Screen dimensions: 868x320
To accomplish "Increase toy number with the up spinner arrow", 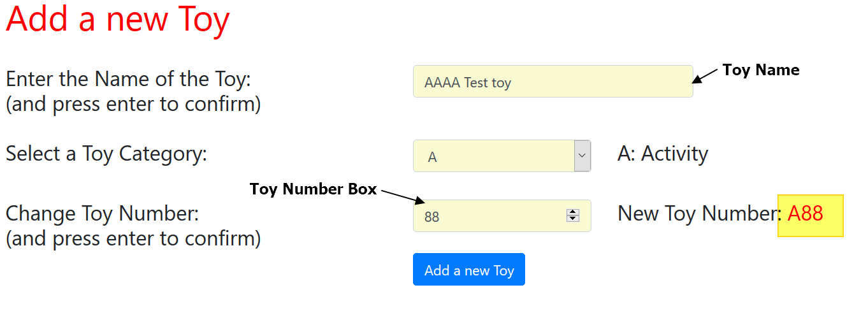I will tap(573, 212).
